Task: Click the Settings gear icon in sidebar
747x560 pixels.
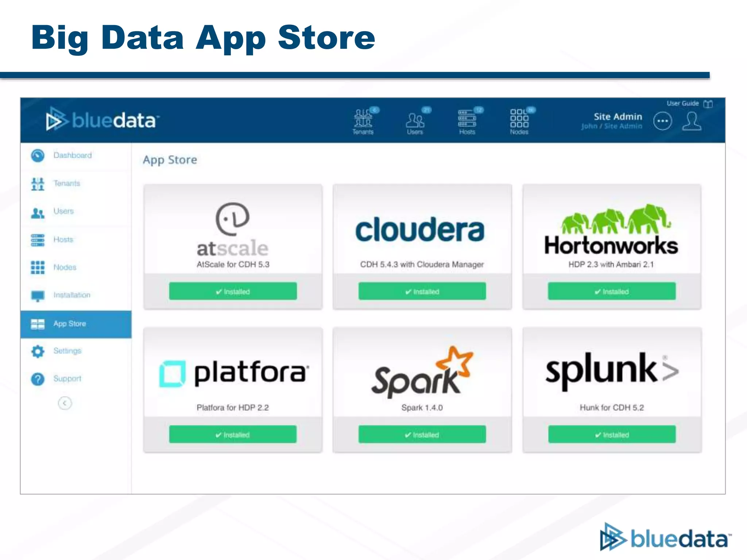Action: (x=38, y=351)
